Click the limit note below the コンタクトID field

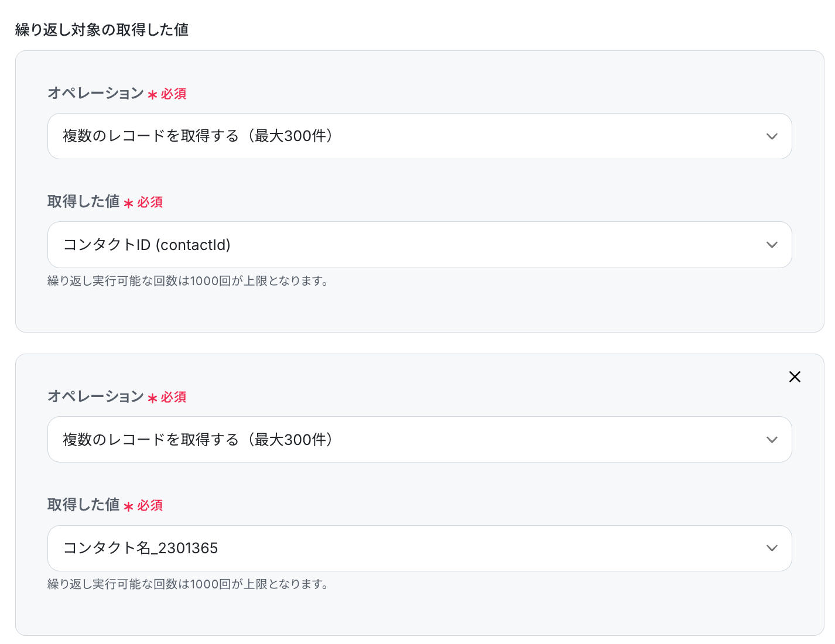coord(187,281)
